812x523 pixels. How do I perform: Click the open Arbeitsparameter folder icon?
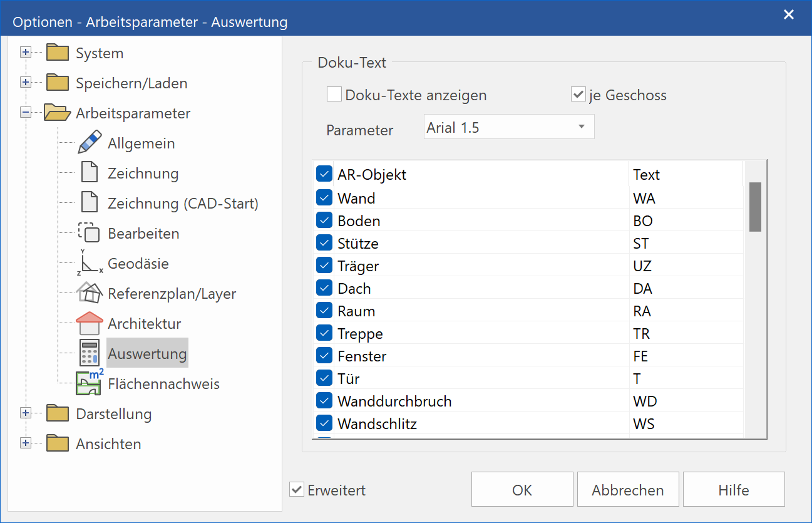[57, 113]
